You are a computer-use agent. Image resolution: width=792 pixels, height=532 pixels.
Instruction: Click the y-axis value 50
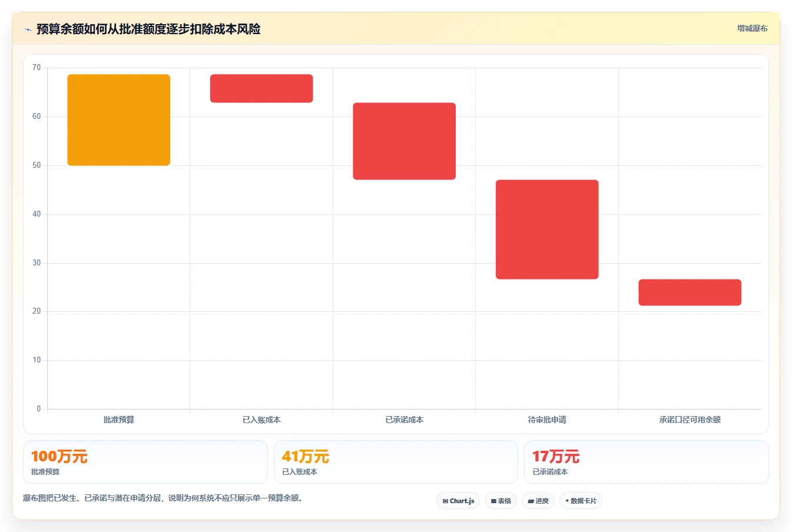pos(37,165)
